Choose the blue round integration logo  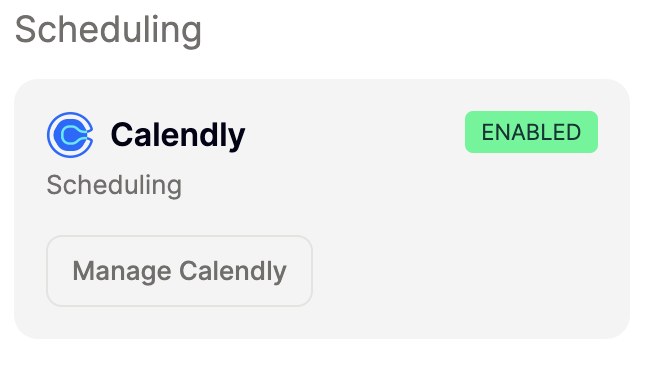pyautogui.click(x=70, y=135)
